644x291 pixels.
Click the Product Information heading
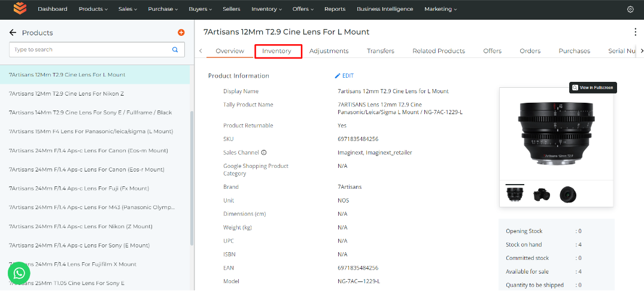[239, 76]
